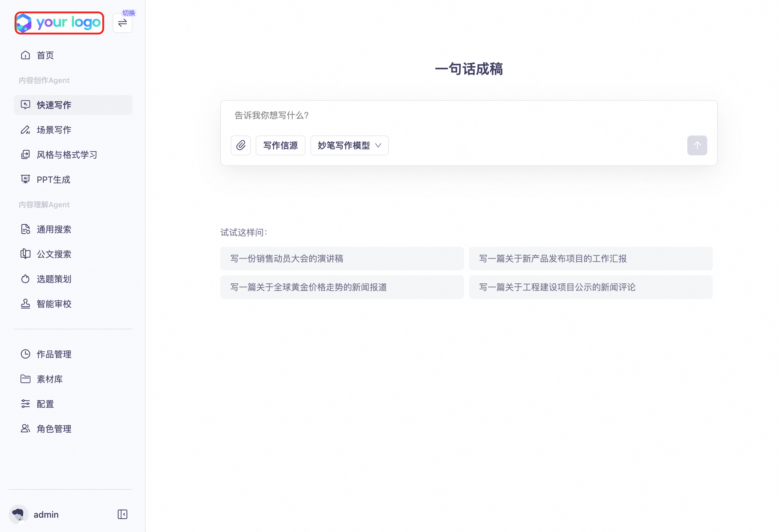
Task: Open 通用搜索 from sidebar
Action: (54, 229)
